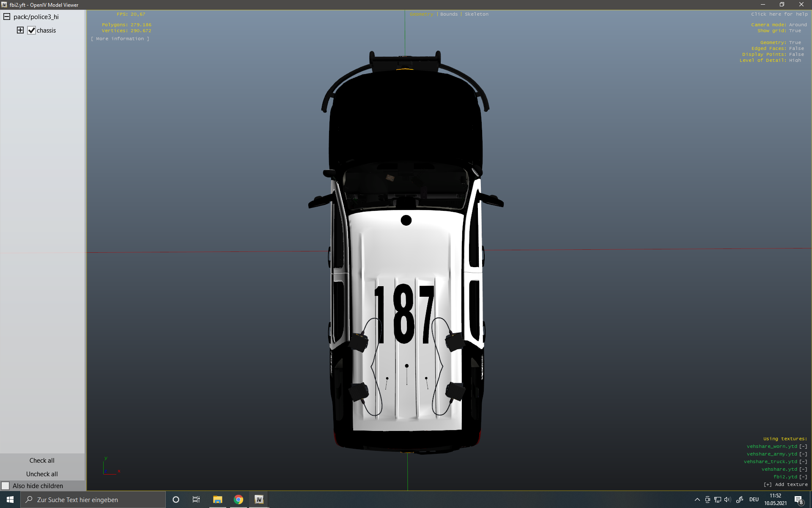The height and width of the screenshot is (508, 812).
Task: Open Windows Start menu
Action: click(x=10, y=500)
